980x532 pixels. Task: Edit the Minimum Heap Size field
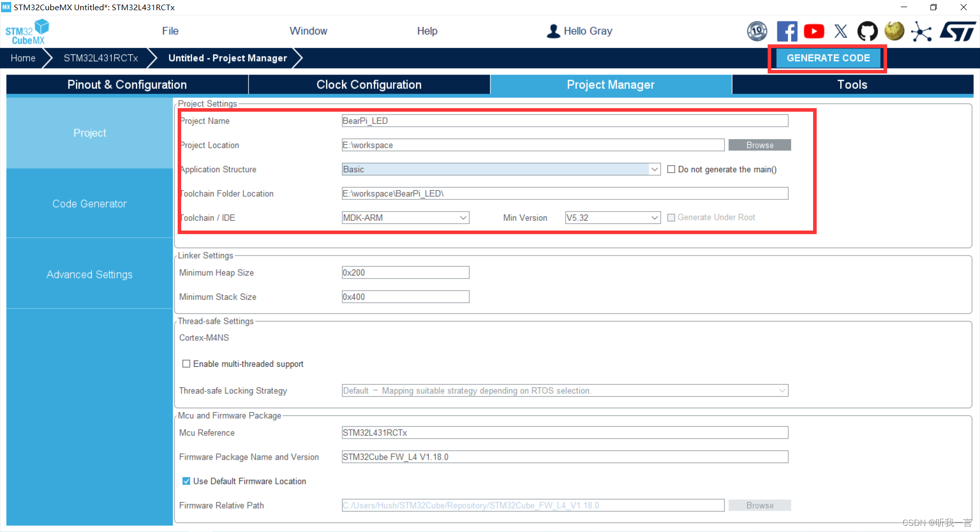(x=405, y=273)
